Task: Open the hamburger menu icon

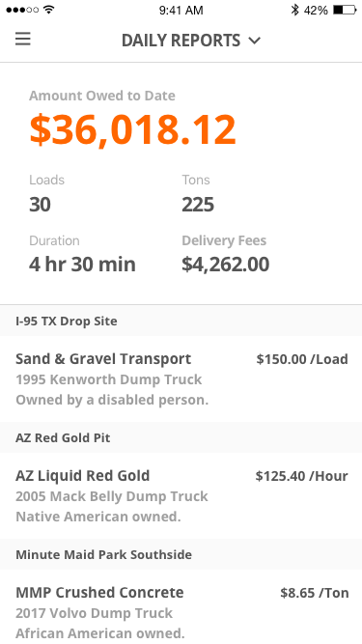Action: (23, 40)
